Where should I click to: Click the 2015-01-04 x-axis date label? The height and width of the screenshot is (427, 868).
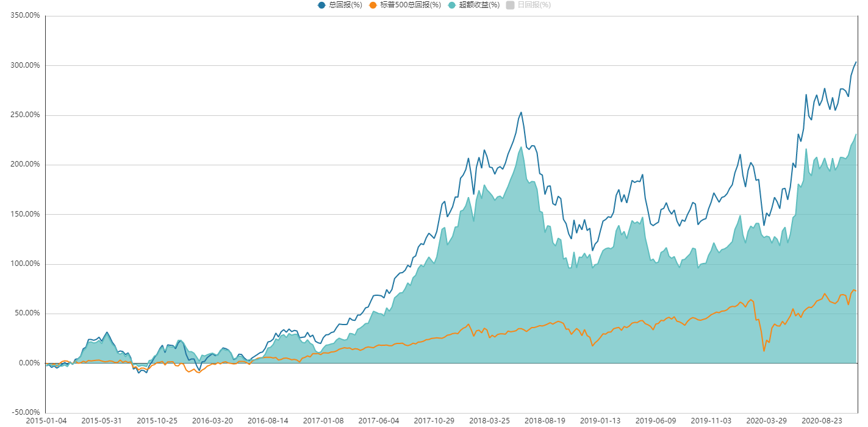46,421
